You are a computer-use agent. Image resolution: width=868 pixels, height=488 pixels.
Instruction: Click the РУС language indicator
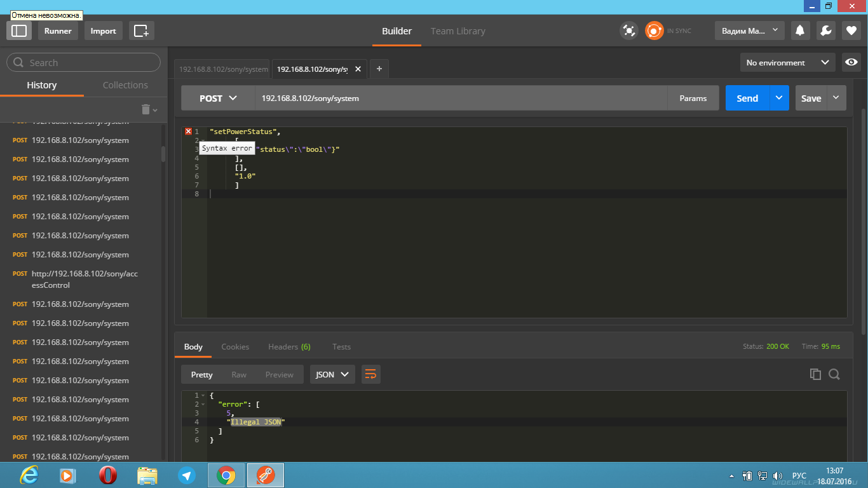799,476
